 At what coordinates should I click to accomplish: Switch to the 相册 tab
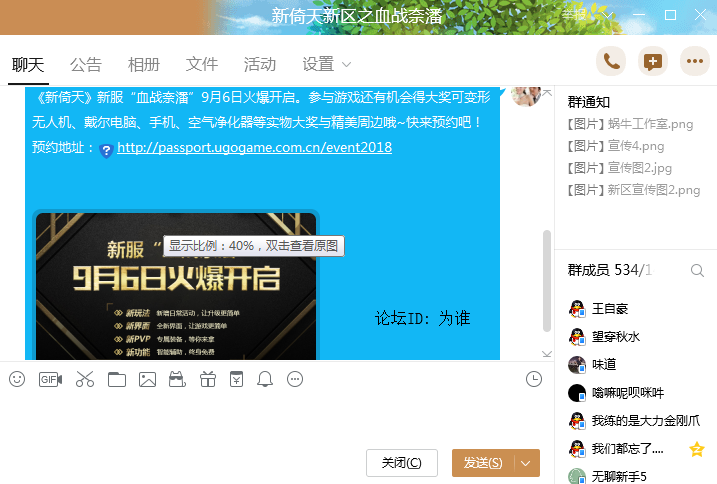pos(144,64)
